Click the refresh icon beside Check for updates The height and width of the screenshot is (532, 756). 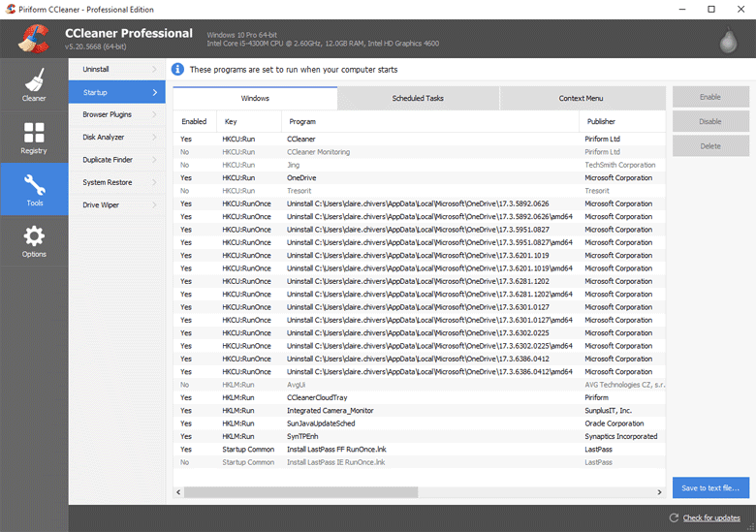click(x=674, y=517)
